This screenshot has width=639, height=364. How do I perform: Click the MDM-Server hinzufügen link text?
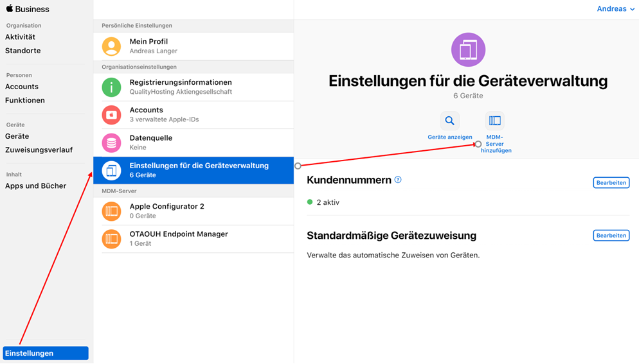coord(496,144)
